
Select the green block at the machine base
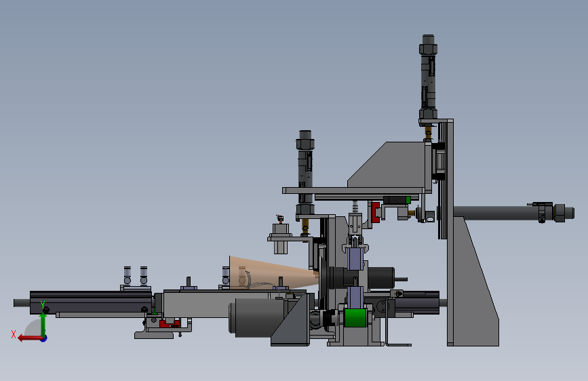click(355, 318)
